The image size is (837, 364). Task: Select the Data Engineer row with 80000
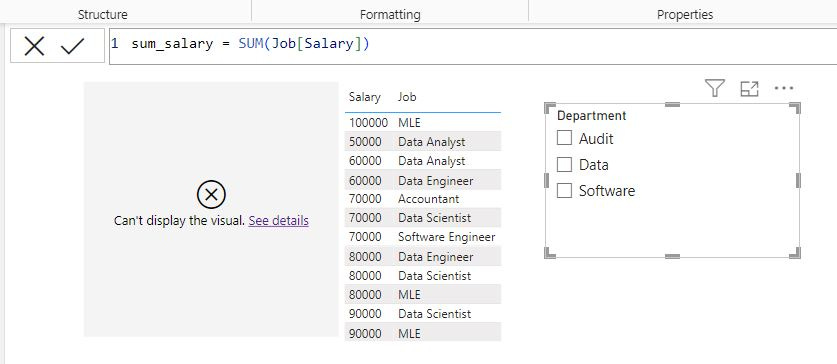[423, 257]
